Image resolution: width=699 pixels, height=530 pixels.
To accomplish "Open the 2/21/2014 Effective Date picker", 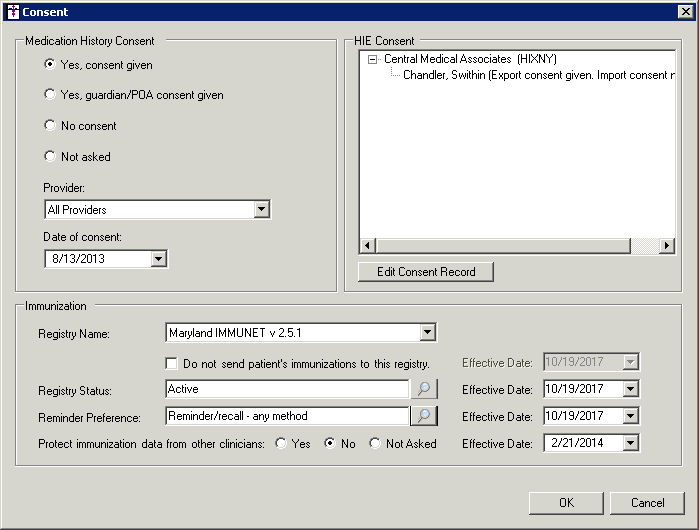I will click(x=629, y=443).
